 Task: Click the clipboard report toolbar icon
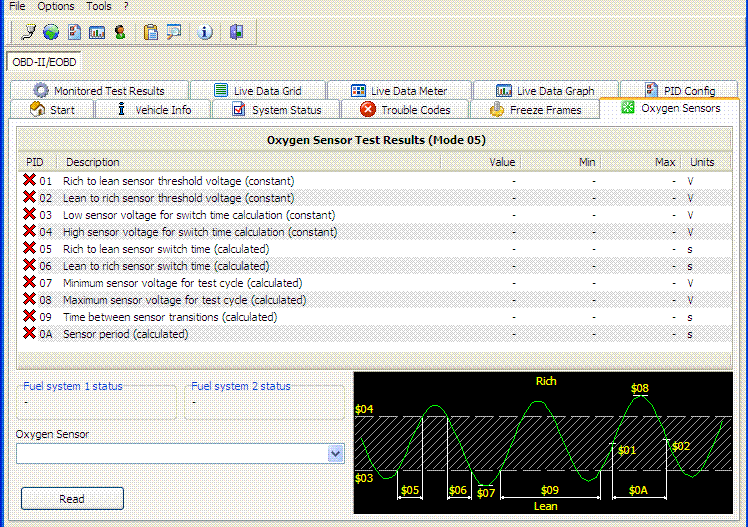coord(151,32)
